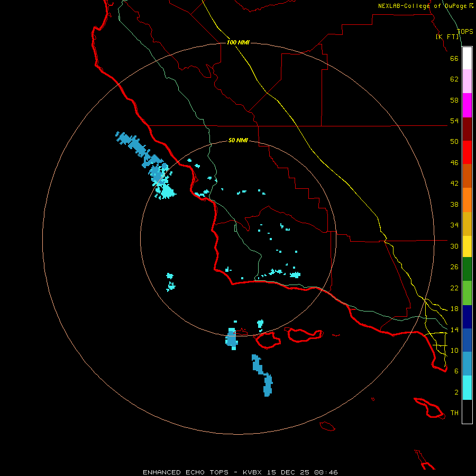Click the 100 NMI range ring label
The width and height of the screenshot is (476, 476).
pyautogui.click(x=238, y=42)
